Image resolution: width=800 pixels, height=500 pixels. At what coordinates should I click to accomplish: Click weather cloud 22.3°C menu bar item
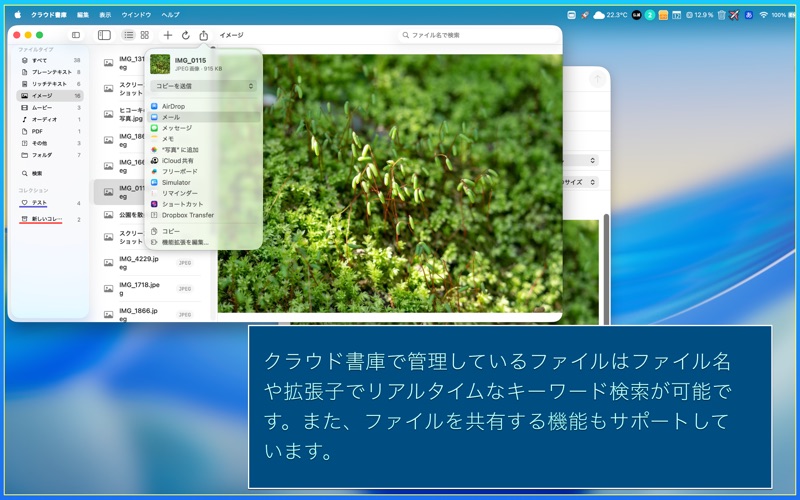point(610,15)
